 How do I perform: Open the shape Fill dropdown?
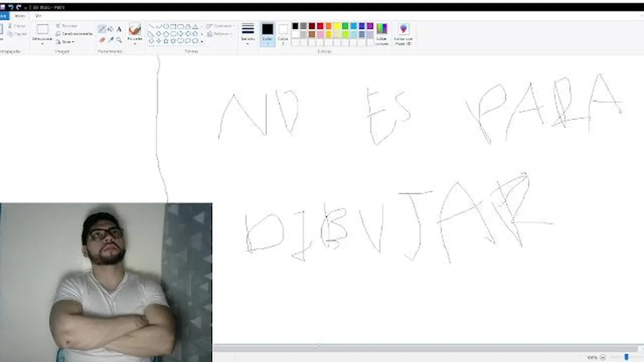(220, 34)
